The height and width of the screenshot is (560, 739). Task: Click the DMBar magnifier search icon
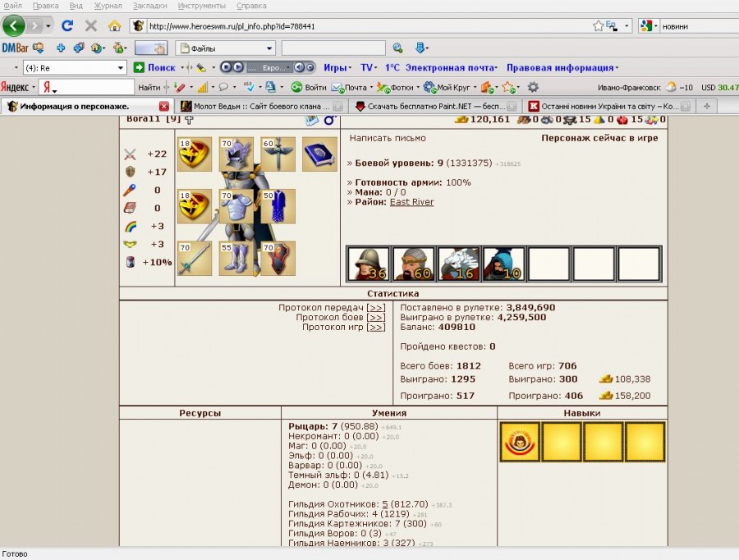[397, 48]
